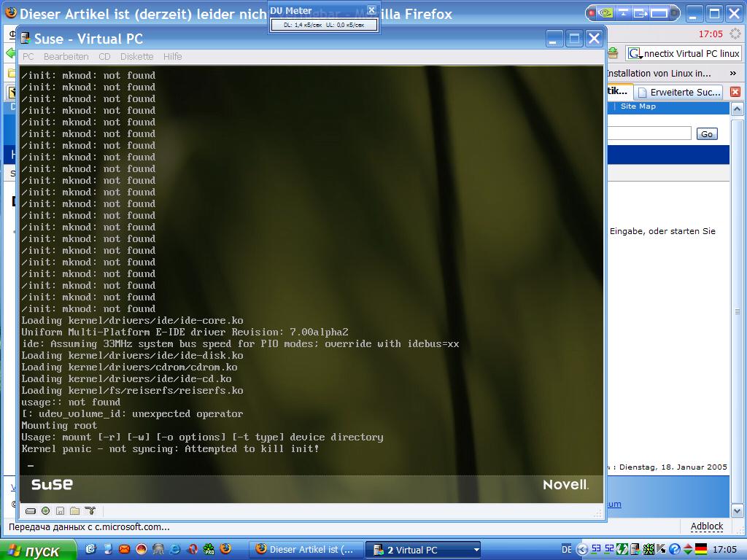Screen dimensions: 747x560
Task: Click the collapse-to-top icon in the NVIDIA title bar strip
Action: coord(623,13)
